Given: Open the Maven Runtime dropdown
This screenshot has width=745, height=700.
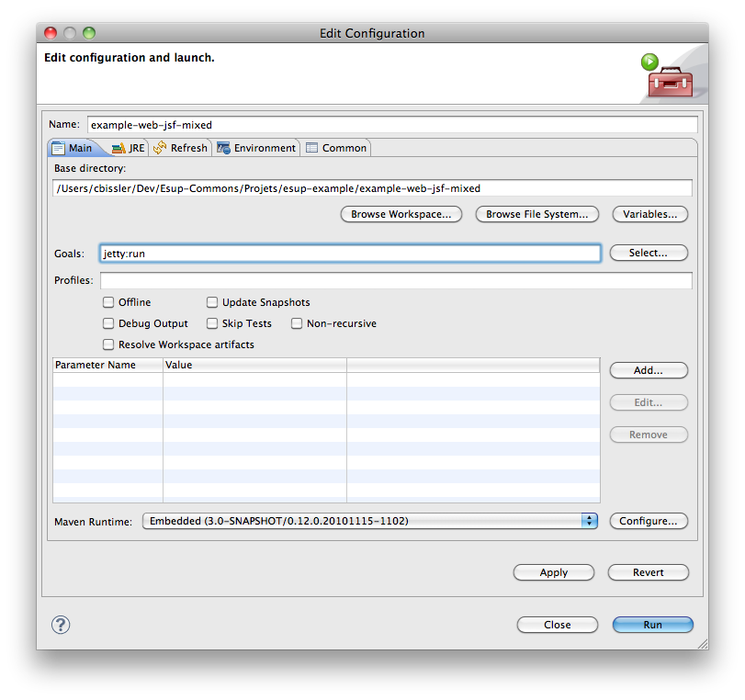Looking at the screenshot, I should [589, 521].
